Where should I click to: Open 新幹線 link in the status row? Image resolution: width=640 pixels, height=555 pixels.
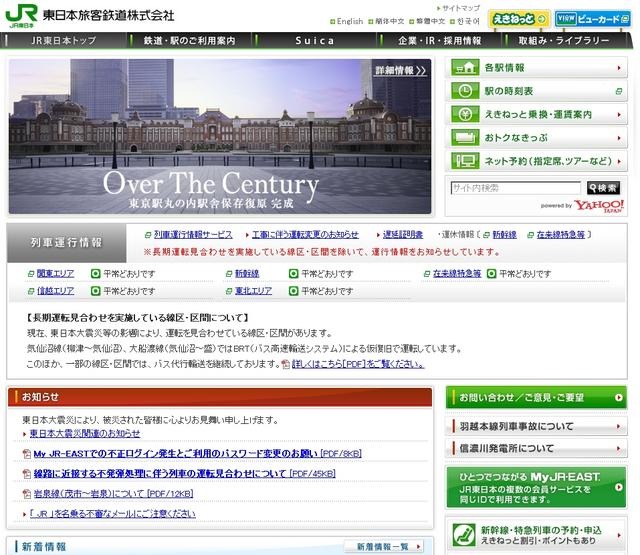pyautogui.click(x=247, y=274)
